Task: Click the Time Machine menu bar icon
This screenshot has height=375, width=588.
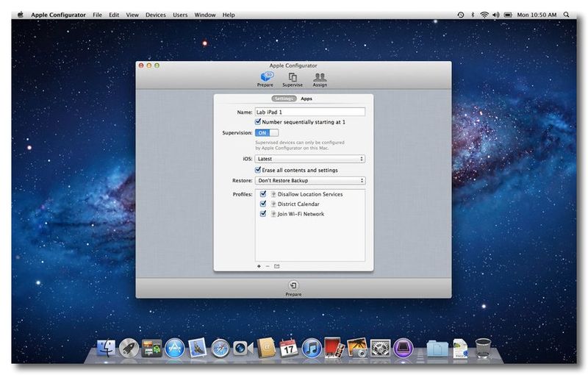Action: pyautogui.click(x=461, y=15)
